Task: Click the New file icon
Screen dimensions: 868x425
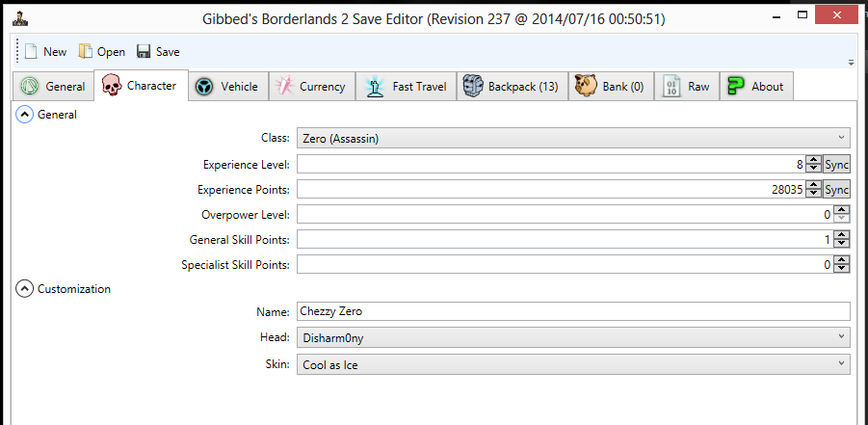Action: coord(32,52)
